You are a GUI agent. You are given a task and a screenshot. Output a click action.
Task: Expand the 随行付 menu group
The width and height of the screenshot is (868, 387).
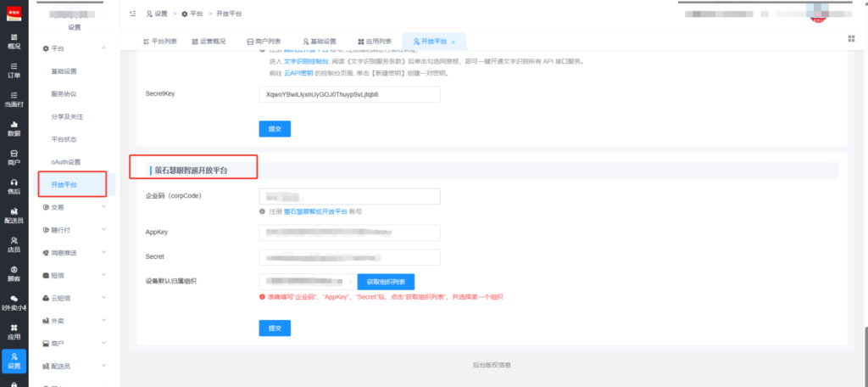[104, 229]
